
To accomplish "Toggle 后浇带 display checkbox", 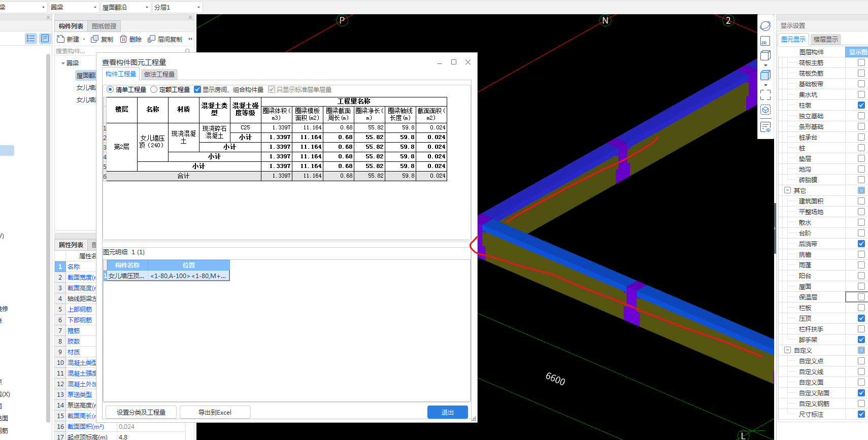I will (x=861, y=244).
